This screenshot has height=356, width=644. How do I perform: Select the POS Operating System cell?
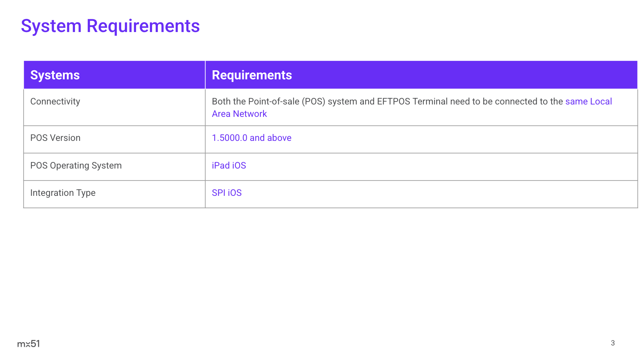pyautogui.click(x=76, y=166)
